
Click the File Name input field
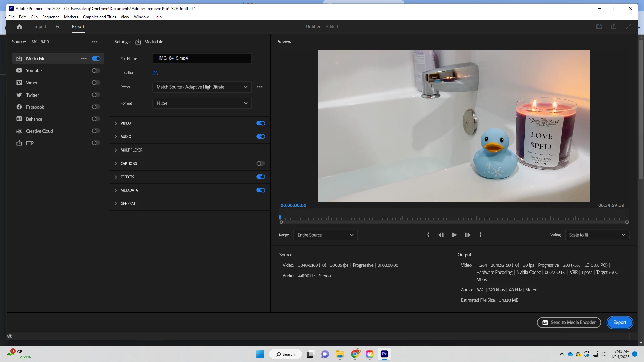202,58
